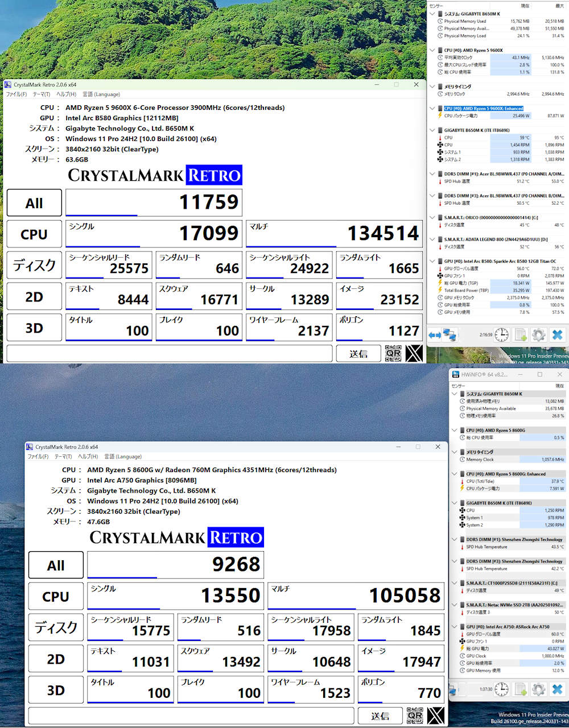Screen dimensions: 569x728
Task: Click the title bar app icon of the 8600G CrystalMark window
Action: (30, 447)
